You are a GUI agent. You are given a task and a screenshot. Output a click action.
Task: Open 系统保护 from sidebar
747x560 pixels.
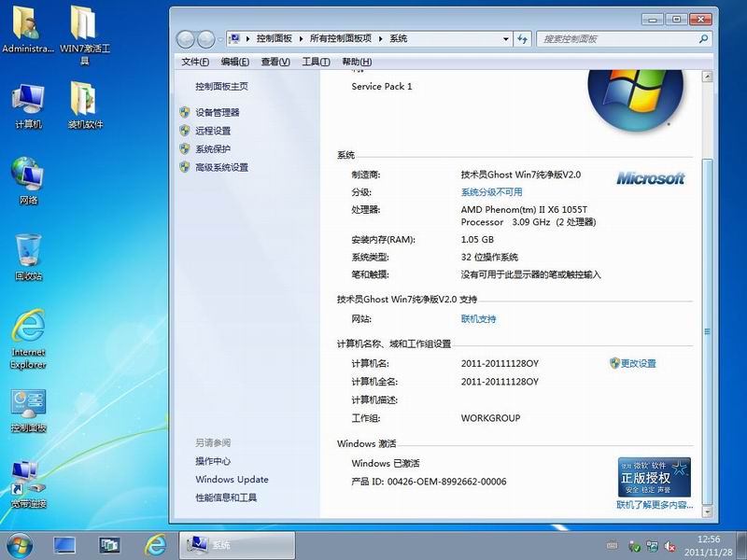tap(213, 149)
